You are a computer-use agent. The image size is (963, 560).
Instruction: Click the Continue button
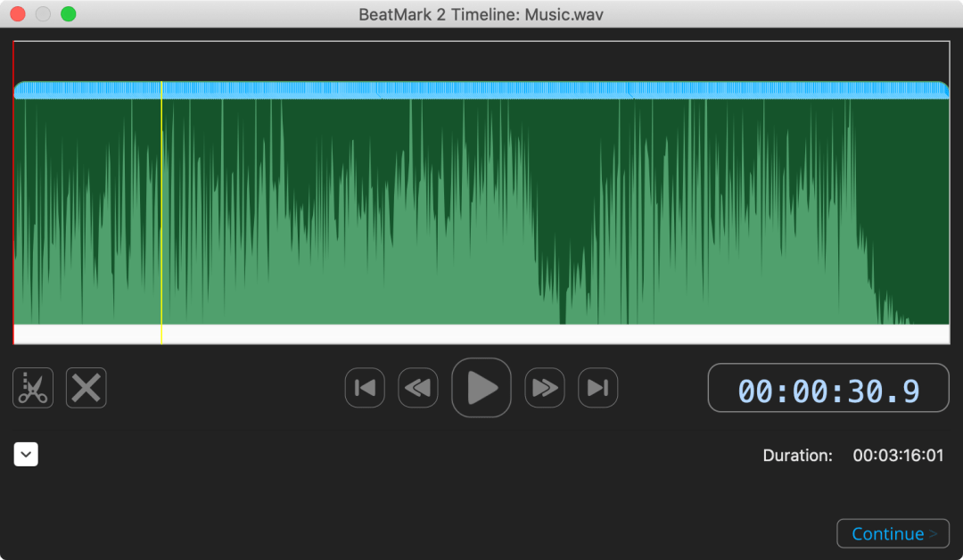tap(893, 533)
